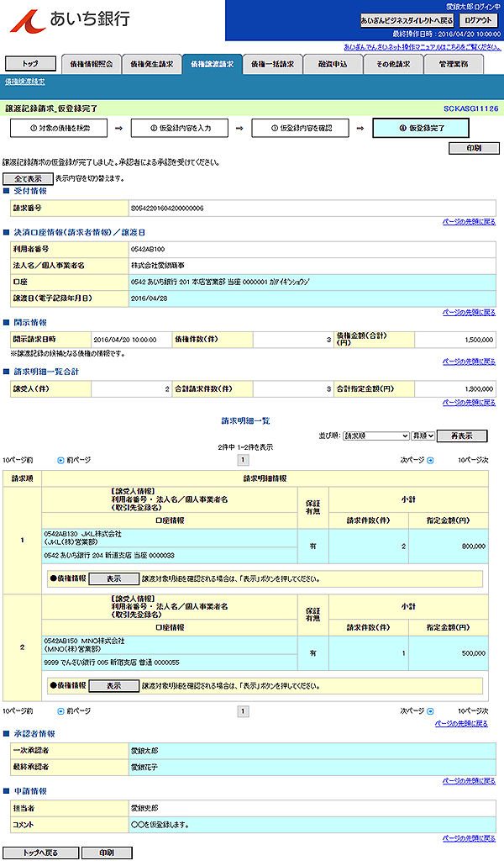Click the 前ページ arrow icon below the detail table
Image resolution: width=504 pixels, height=866 pixels.
[x=60, y=711]
